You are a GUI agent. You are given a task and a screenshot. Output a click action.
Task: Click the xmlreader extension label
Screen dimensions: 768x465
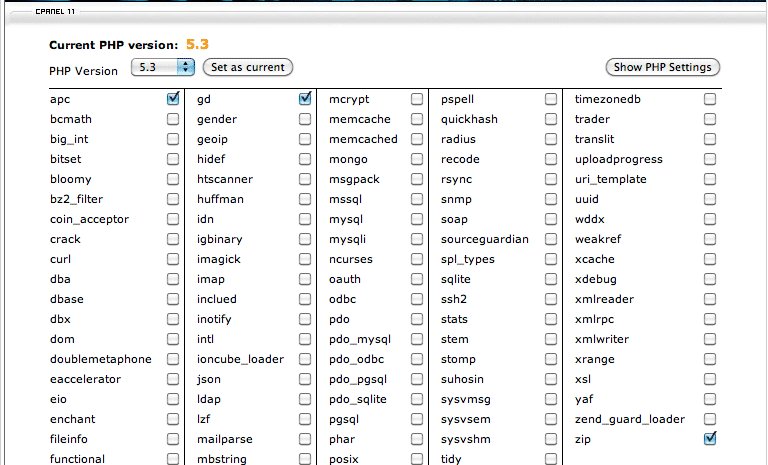pyautogui.click(x=604, y=299)
